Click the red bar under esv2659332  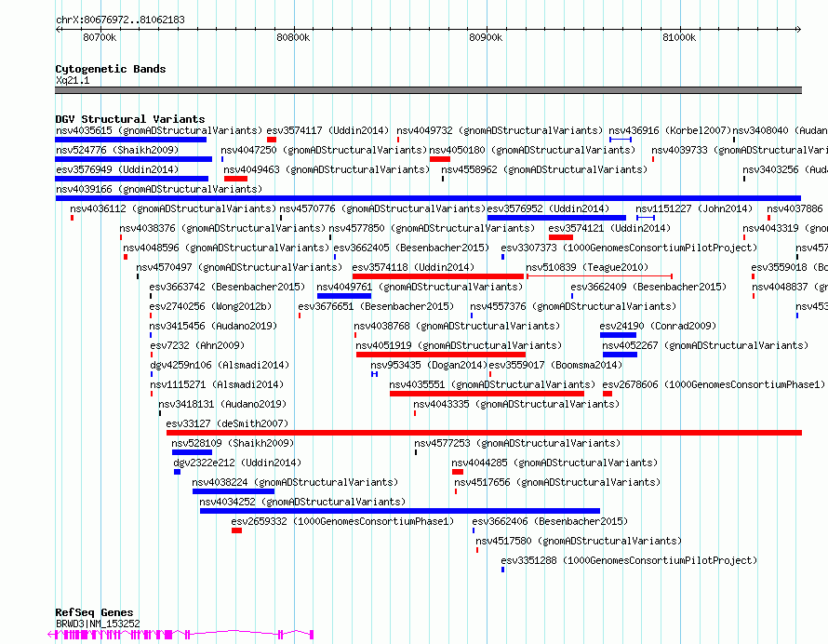[236, 530]
